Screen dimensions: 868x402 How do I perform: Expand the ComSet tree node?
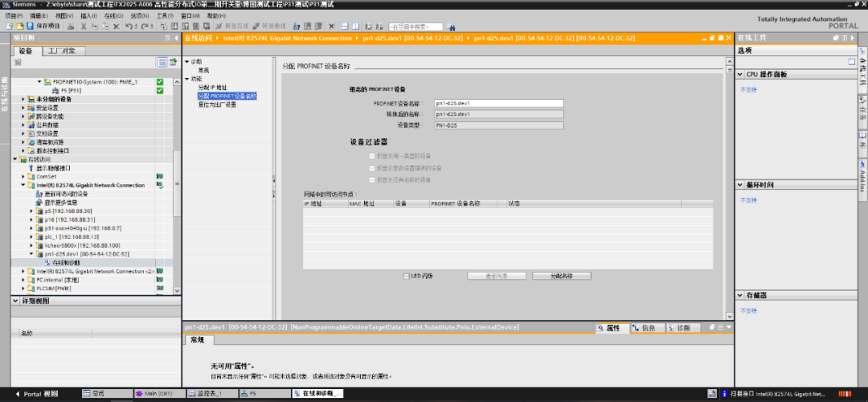pos(23,177)
